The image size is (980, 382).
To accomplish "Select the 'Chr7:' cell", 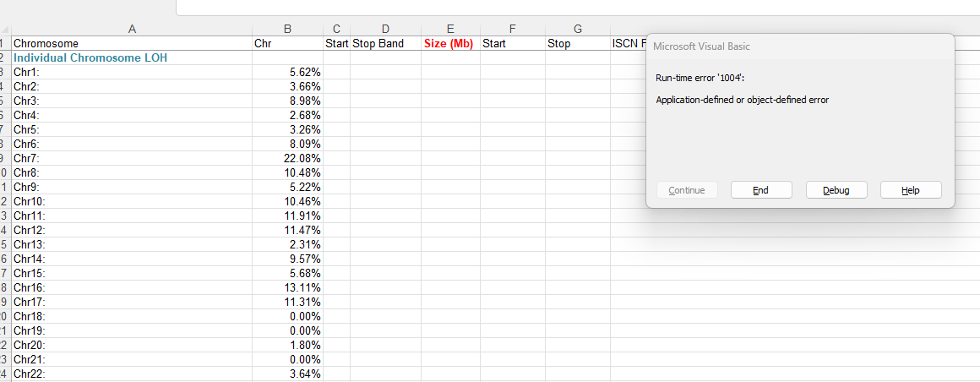I will pyautogui.click(x=132, y=158).
